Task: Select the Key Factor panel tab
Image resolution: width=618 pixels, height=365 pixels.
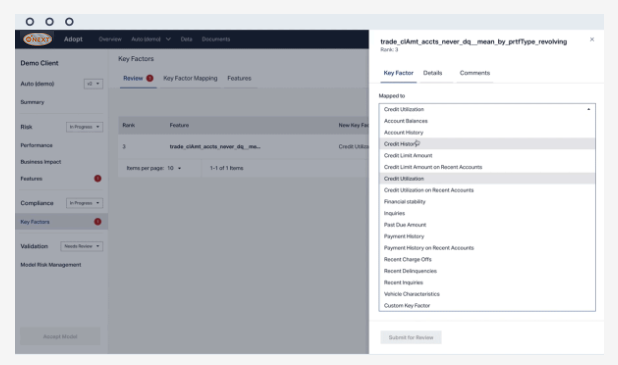Action: [x=398, y=73]
